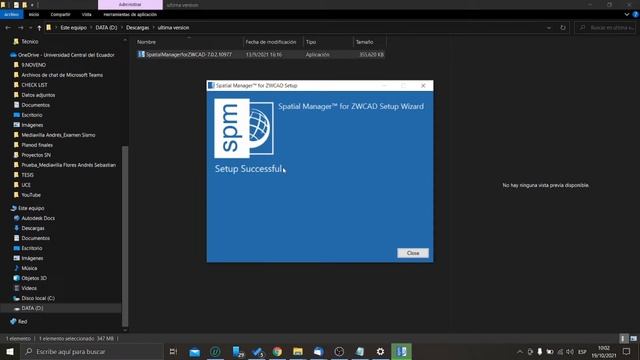Go forward with the forward arrow in Explorer
Viewport: 640px width, 360px height.
point(21,28)
